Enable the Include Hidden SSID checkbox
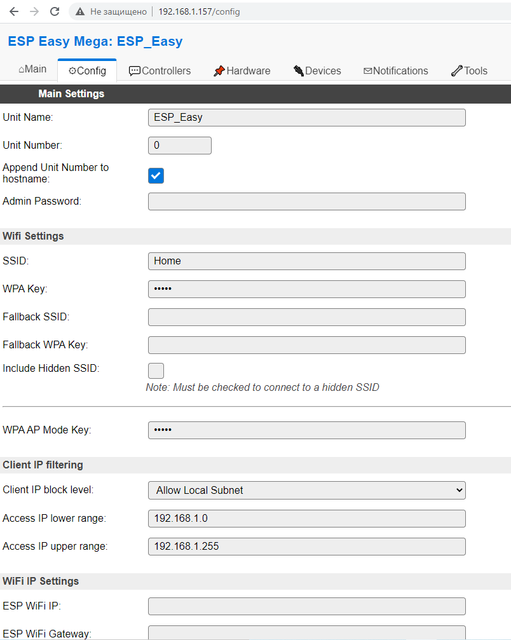The width and height of the screenshot is (511, 640). click(x=156, y=371)
